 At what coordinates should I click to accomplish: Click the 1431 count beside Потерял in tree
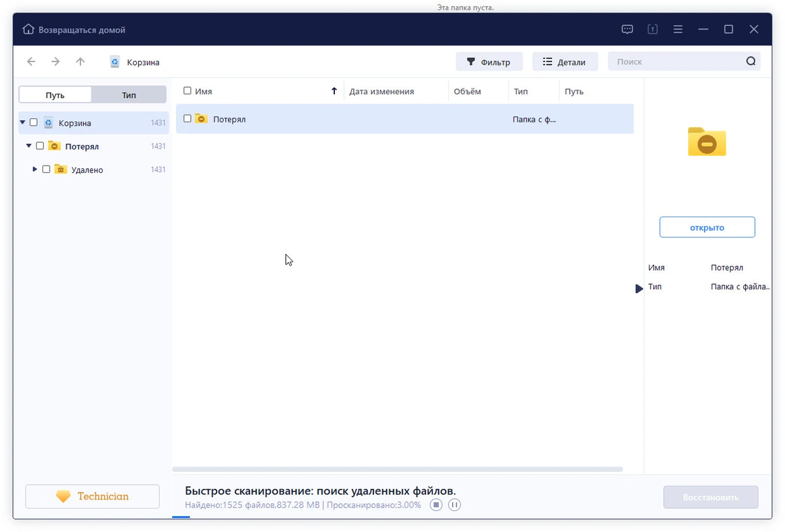click(x=158, y=146)
